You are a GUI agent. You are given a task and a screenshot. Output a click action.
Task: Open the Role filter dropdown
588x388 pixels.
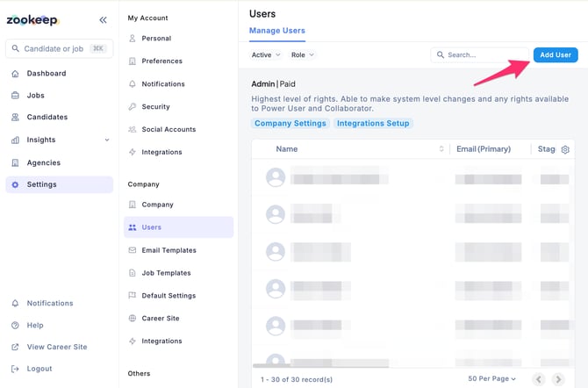[302, 54]
